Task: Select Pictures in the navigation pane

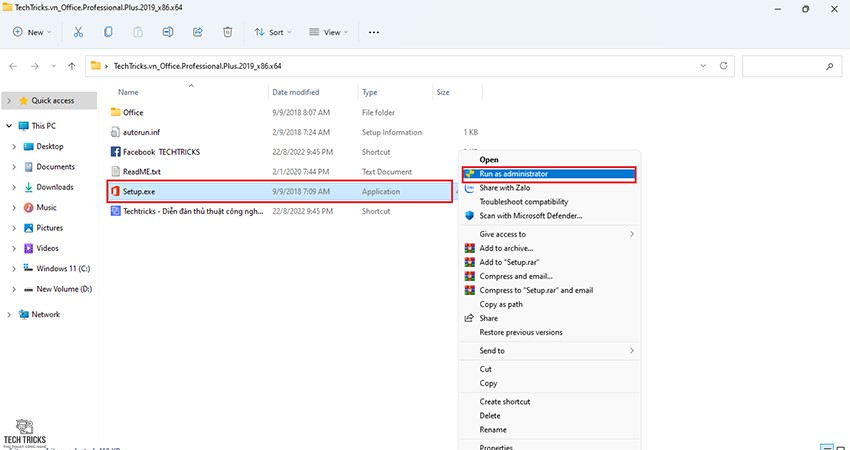Action: [49, 228]
